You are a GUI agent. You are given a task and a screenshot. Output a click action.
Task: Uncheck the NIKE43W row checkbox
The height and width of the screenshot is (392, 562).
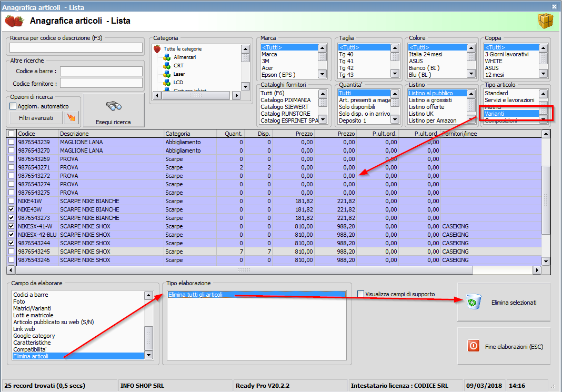click(x=12, y=209)
